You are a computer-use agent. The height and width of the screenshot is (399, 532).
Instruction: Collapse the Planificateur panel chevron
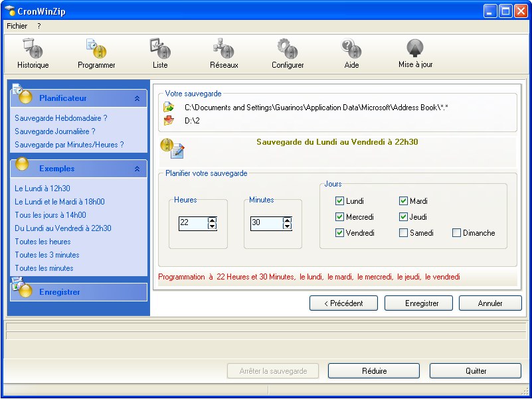(x=137, y=98)
